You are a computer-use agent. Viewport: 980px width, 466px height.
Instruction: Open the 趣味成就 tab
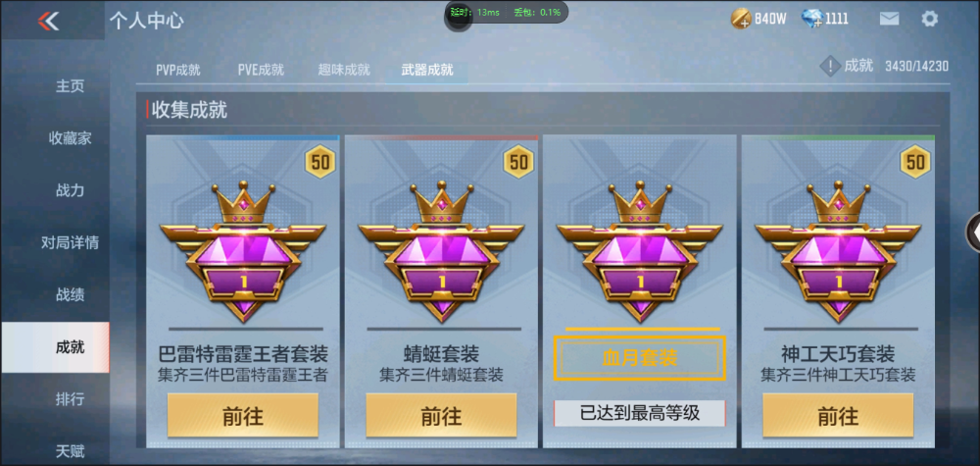344,70
